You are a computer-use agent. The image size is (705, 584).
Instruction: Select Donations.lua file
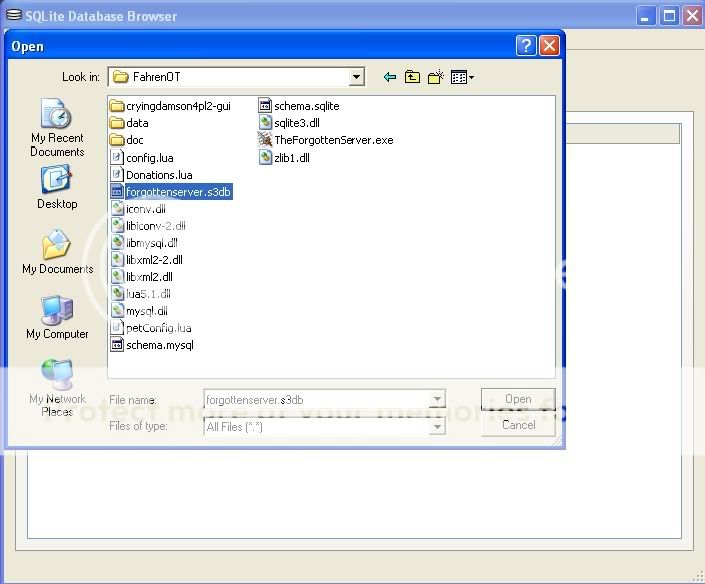[152, 175]
